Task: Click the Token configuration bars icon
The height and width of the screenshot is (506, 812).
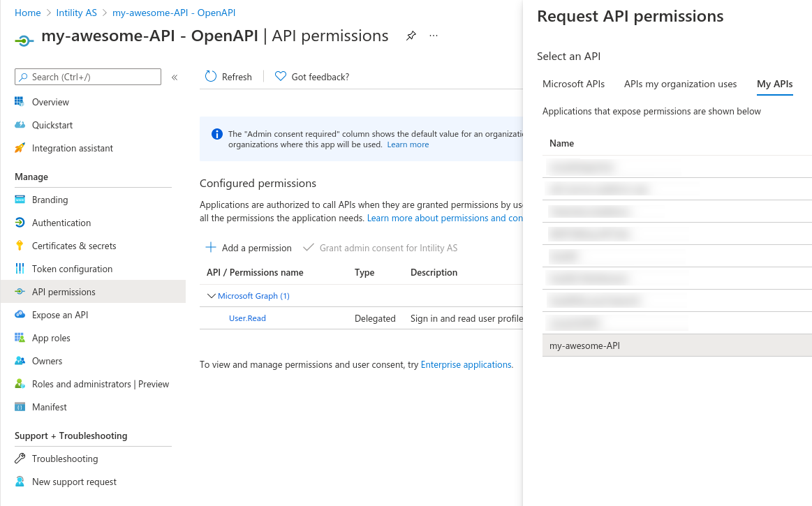Action: 20,268
